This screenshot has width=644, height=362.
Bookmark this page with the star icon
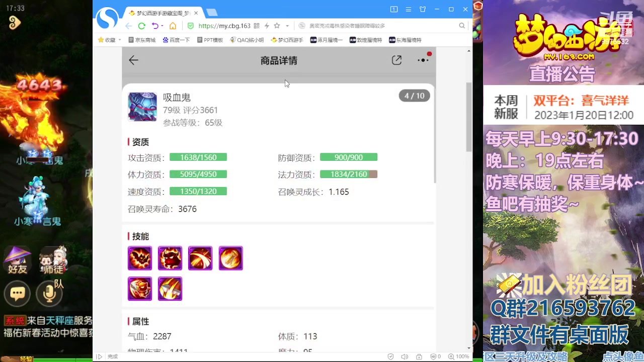(277, 26)
